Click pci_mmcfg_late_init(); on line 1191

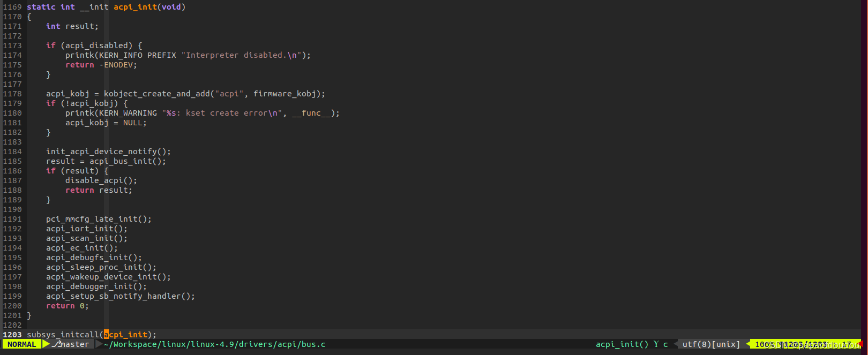[x=99, y=219]
